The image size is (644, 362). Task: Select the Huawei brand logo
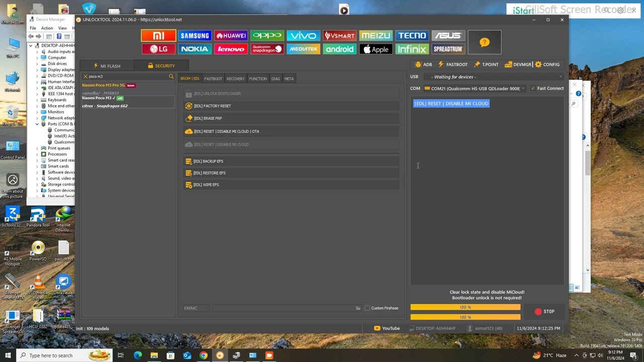231,36
